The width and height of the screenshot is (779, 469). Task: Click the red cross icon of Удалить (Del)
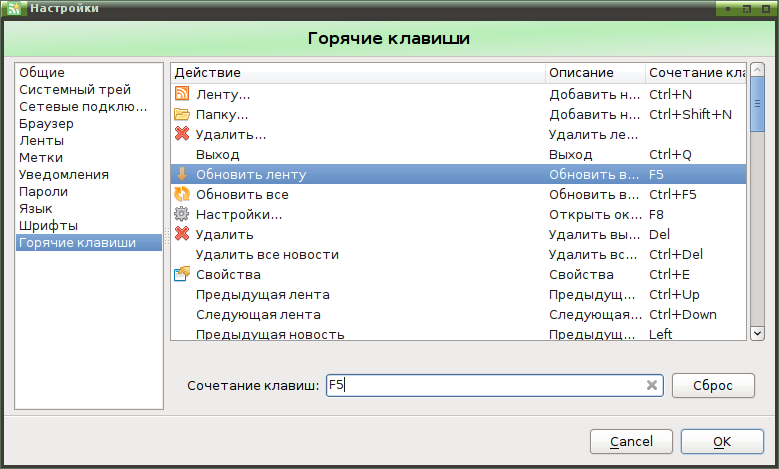tap(182, 234)
